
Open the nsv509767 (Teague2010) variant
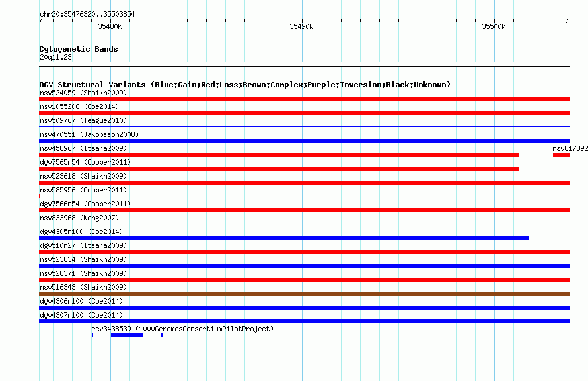(x=83, y=120)
